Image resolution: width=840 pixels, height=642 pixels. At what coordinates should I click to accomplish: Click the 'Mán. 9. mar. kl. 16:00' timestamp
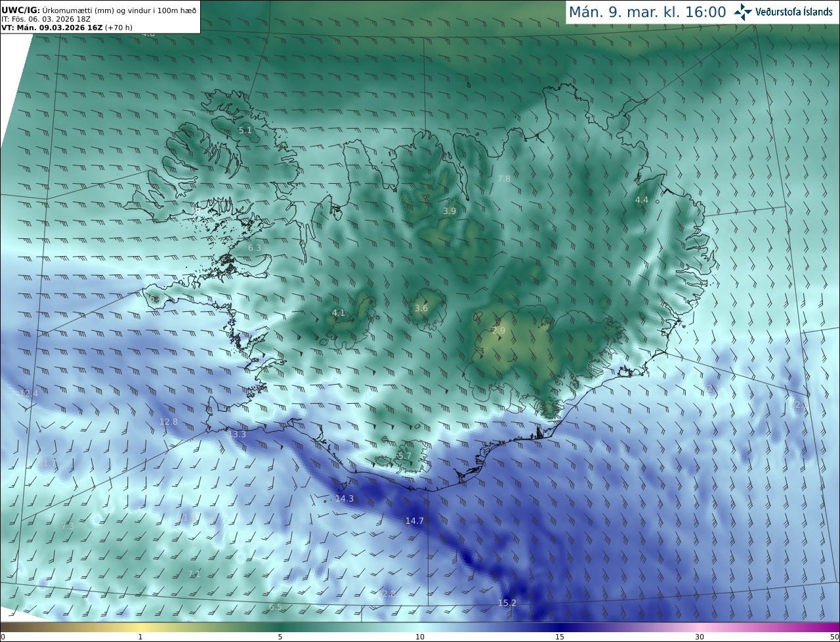click(647, 12)
